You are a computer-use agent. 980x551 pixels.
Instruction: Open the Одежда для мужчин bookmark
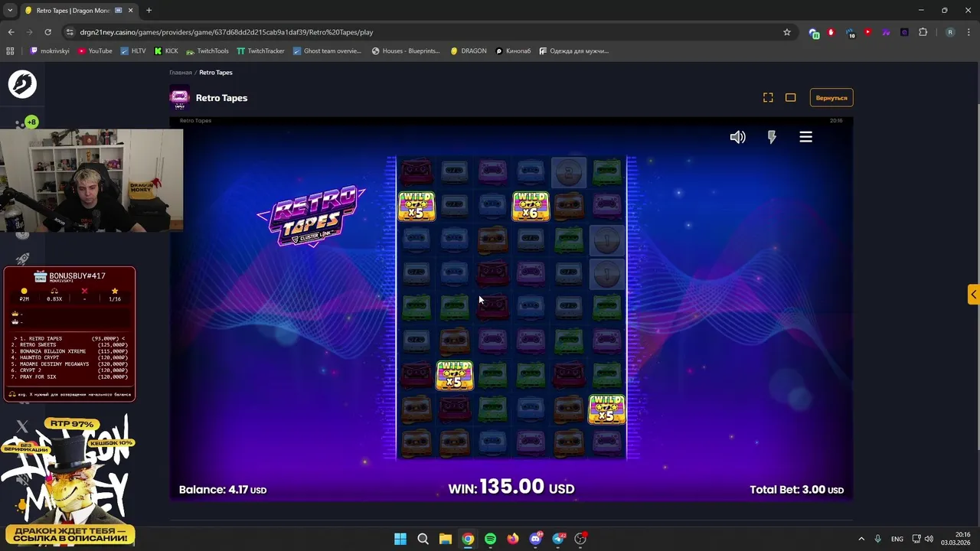[x=574, y=51]
